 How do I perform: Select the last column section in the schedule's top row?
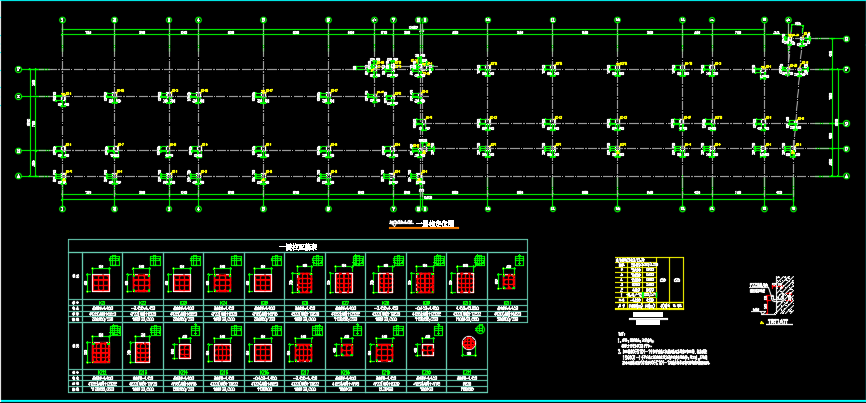click(x=508, y=280)
